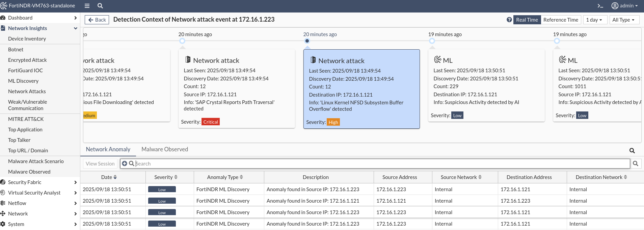Click the Back button
This screenshot has width=644, height=230.
[x=97, y=20]
